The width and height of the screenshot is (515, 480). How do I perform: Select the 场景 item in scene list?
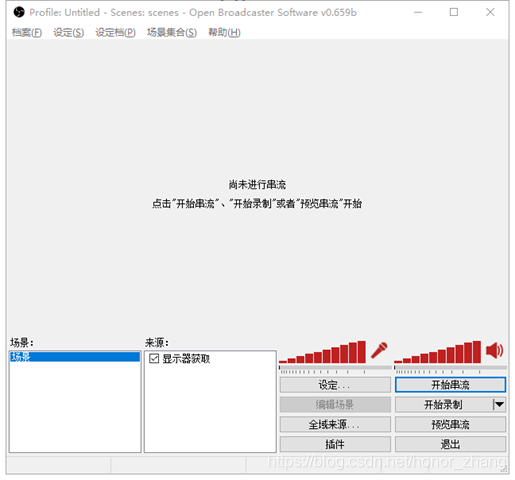point(75,357)
